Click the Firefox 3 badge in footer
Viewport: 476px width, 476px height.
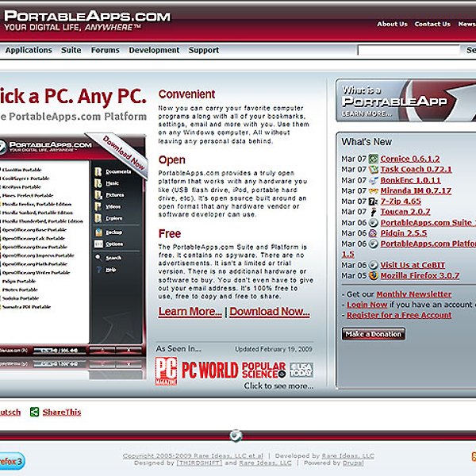point(12,461)
